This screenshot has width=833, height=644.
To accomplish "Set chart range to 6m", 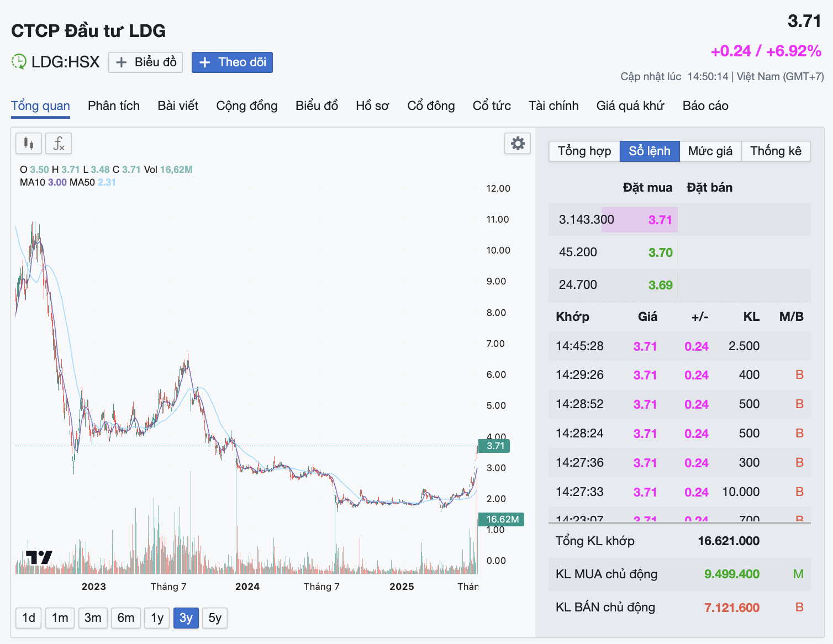I will point(126,617).
